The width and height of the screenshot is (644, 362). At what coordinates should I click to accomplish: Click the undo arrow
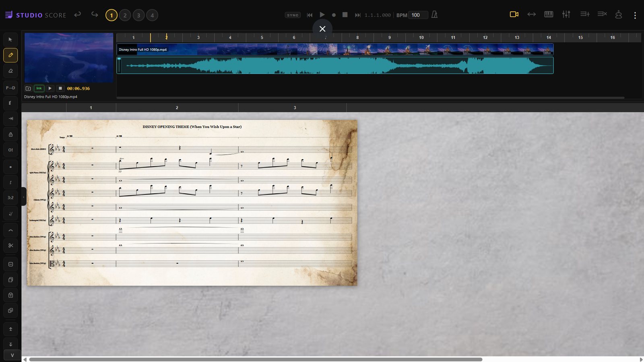[x=77, y=14]
